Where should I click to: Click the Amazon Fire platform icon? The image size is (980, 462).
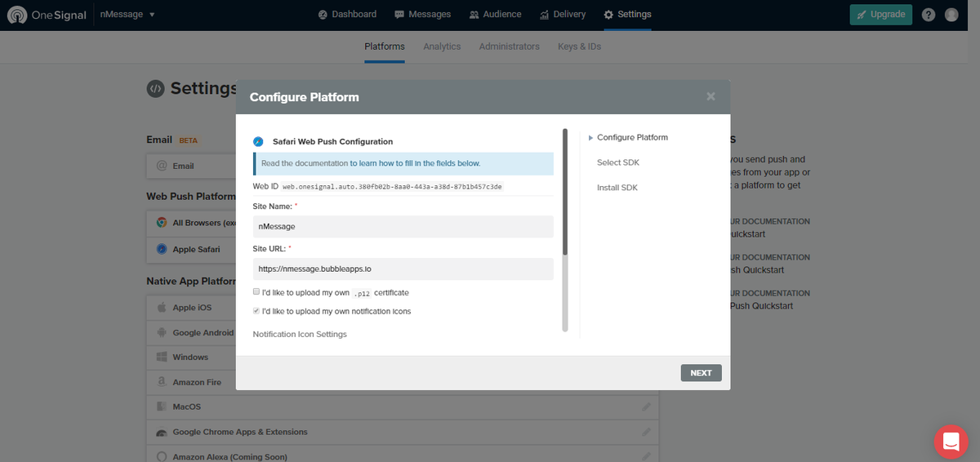click(x=162, y=382)
